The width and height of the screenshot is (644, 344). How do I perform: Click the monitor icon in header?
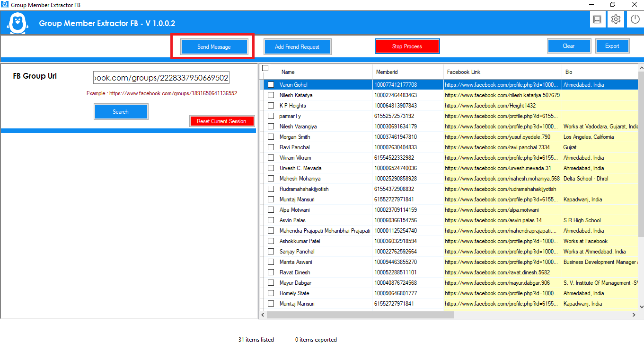coord(597,19)
